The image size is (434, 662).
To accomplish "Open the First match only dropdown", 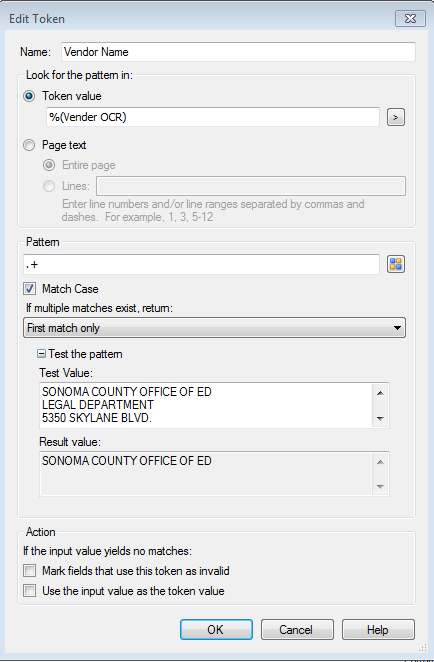I will coord(214,328).
